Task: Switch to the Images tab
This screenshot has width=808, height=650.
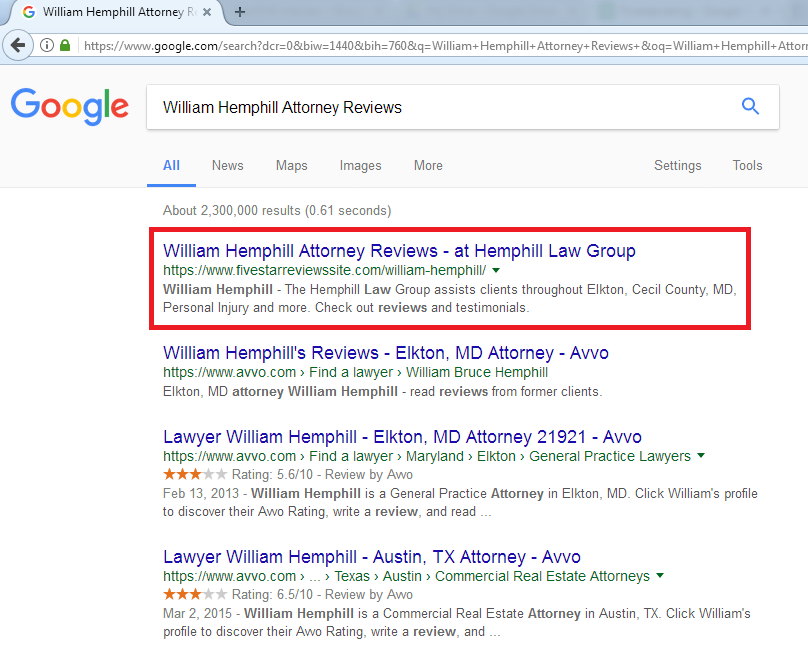Action: tap(360, 165)
